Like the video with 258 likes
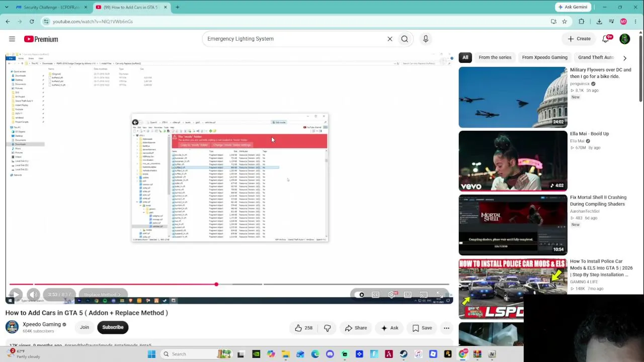This screenshot has height=362, width=644. coord(304,328)
